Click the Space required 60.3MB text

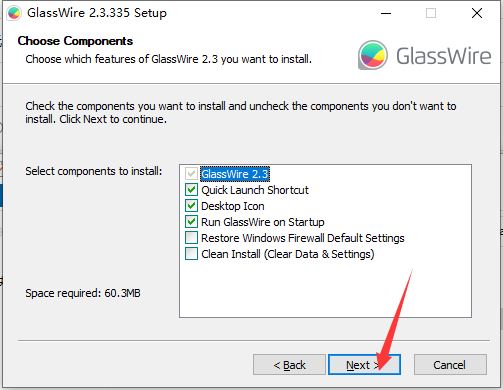[x=83, y=293]
